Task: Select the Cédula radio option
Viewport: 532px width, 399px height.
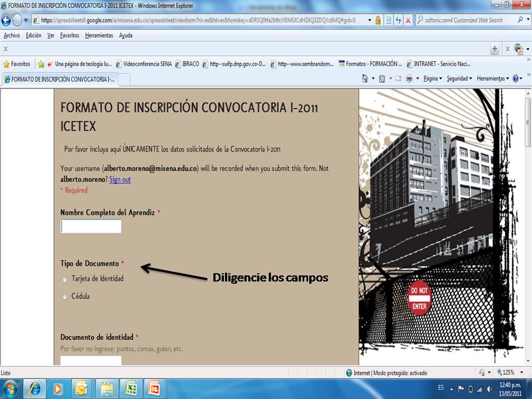Action: (x=64, y=297)
